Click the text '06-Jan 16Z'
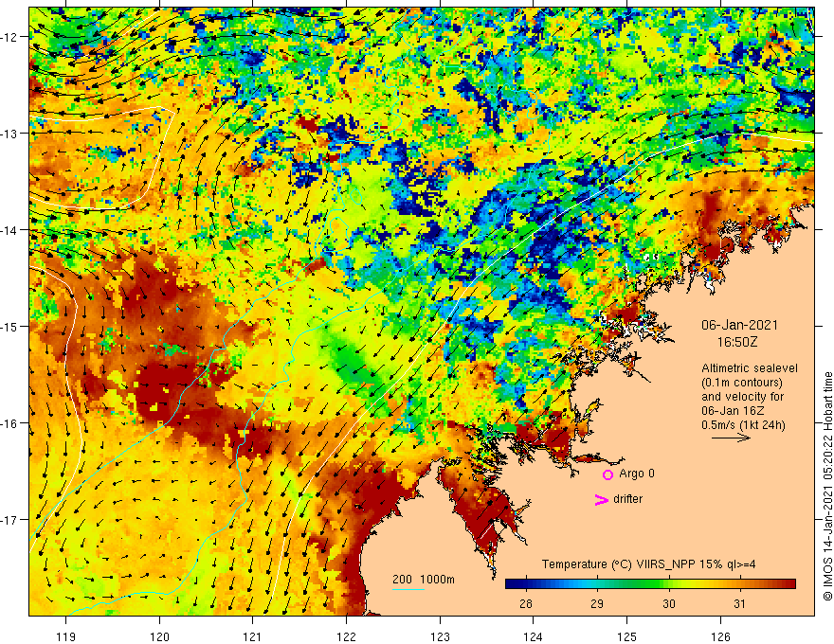Image resolution: width=834 pixels, height=644 pixels. 731,411
